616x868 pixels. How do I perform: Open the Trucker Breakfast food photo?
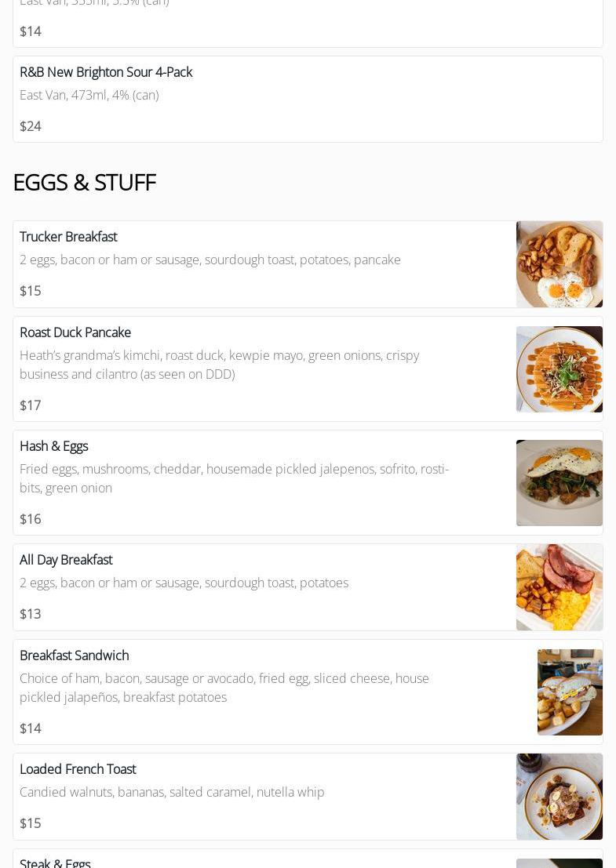559,264
